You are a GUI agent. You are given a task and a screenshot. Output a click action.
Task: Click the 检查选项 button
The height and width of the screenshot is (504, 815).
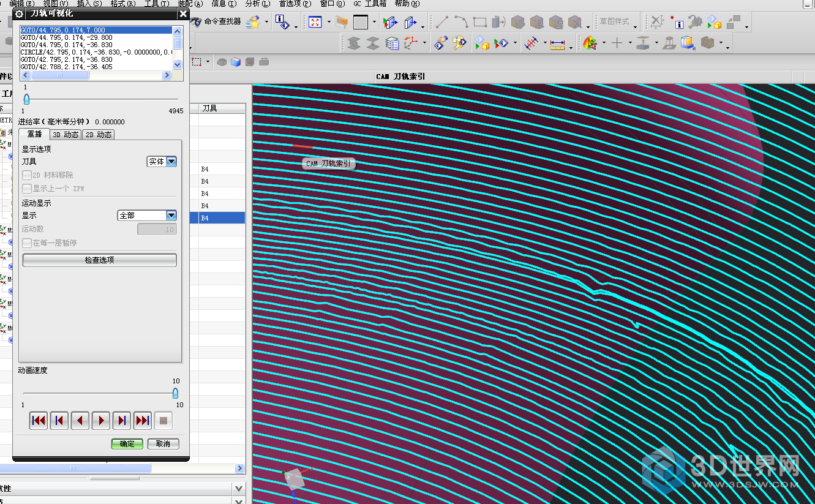point(100,260)
